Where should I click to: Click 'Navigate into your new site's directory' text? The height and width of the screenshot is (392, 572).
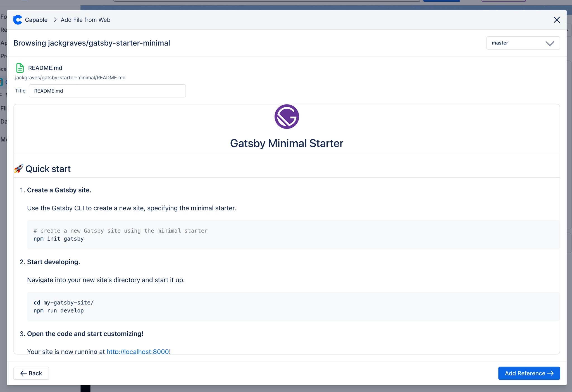pyautogui.click(x=106, y=280)
